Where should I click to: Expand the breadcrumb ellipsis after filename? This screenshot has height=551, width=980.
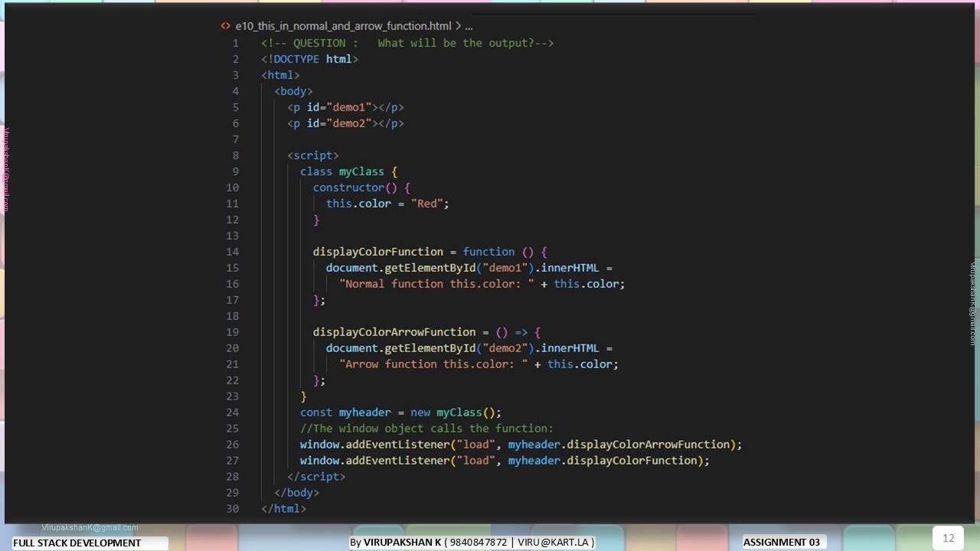[469, 26]
